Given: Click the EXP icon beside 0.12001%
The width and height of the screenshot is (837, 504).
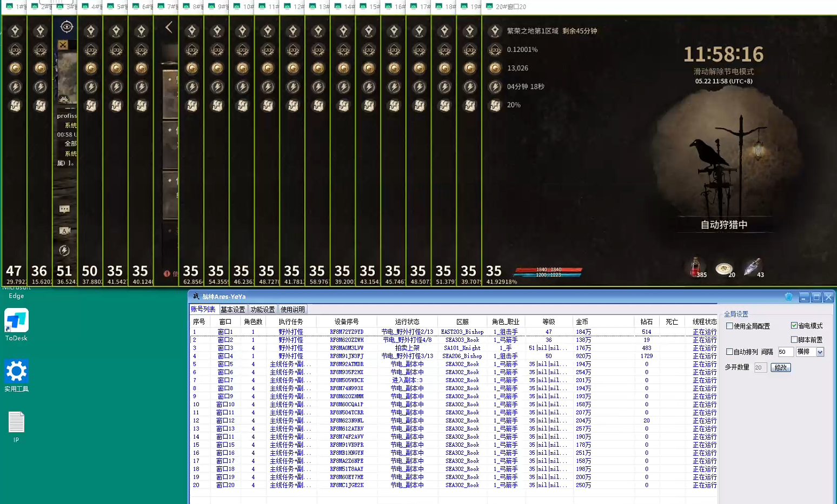Looking at the screenshot, I should (495, 50).
